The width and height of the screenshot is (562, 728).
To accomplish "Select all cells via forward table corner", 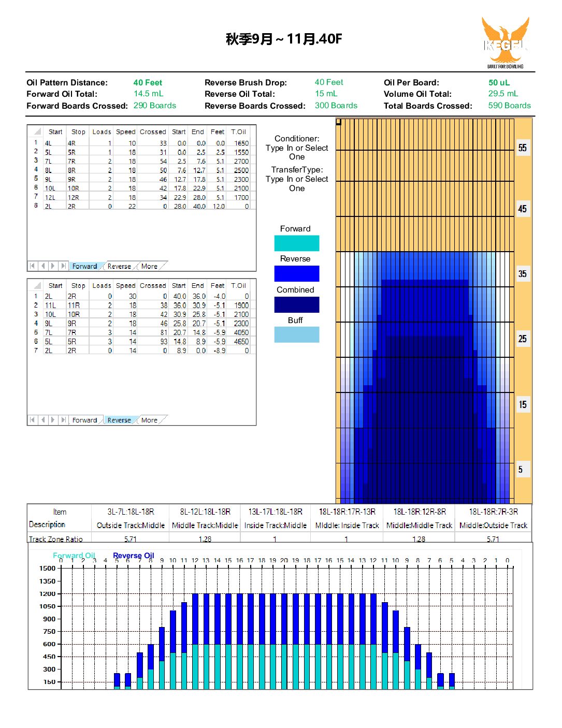I will coord(36,132).
